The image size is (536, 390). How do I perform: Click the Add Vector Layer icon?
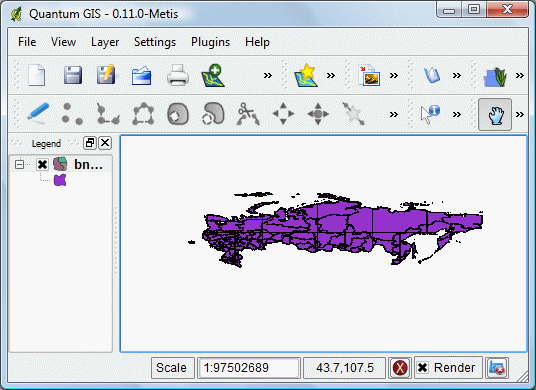pyautogui.click(x=213, y=75)
